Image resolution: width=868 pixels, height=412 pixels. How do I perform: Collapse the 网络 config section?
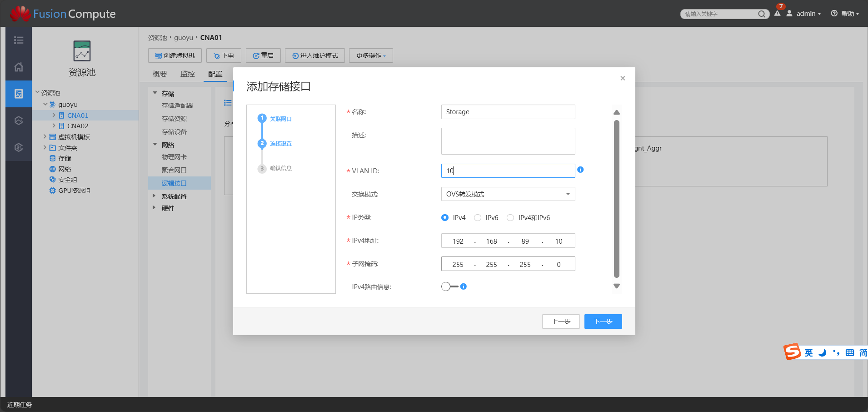coord(155,145)
